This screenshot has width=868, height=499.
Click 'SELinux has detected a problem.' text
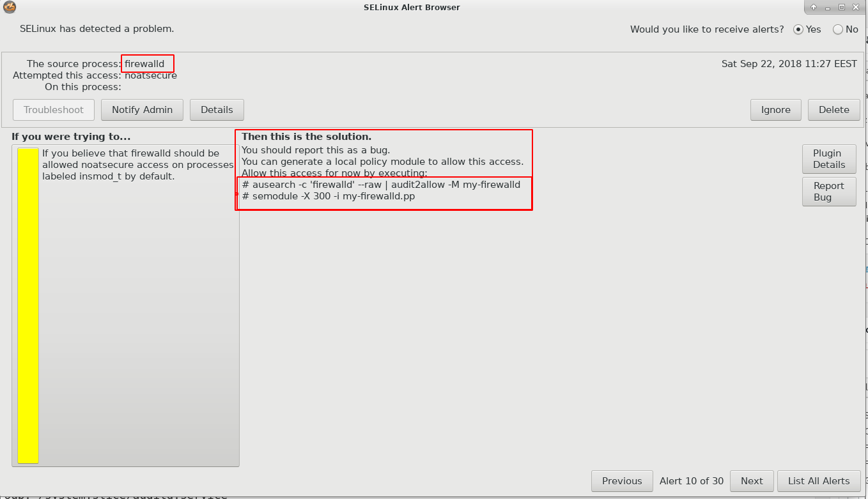[x=97, y=29]
